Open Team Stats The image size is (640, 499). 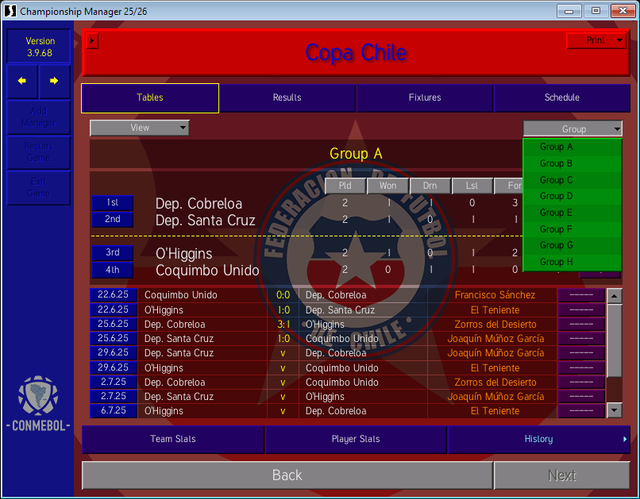click(x=173, y=439)
